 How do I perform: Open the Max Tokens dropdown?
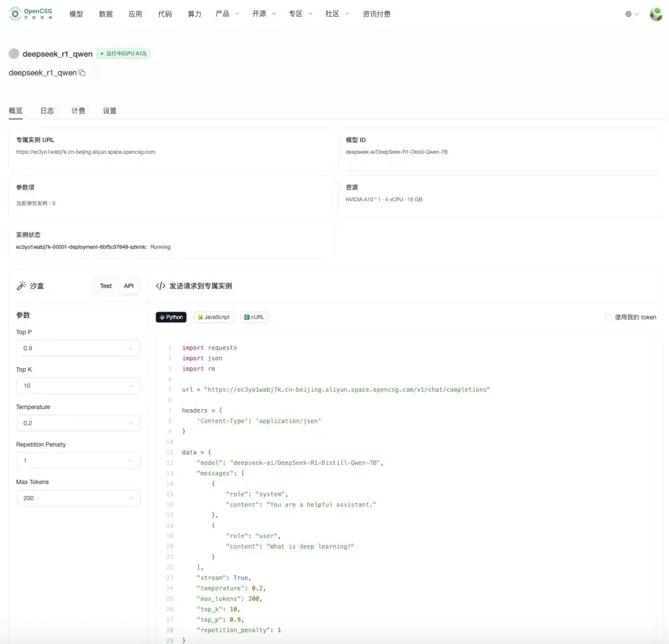(x=78, y=498)
